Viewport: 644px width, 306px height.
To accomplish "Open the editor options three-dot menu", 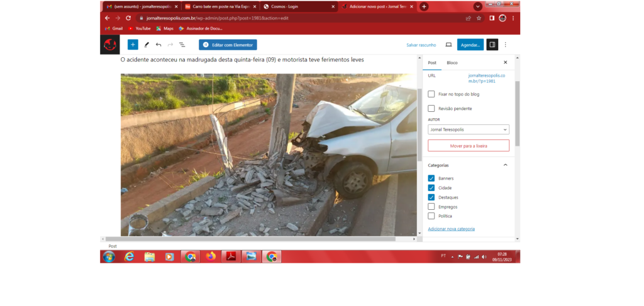I will point(506,45).
